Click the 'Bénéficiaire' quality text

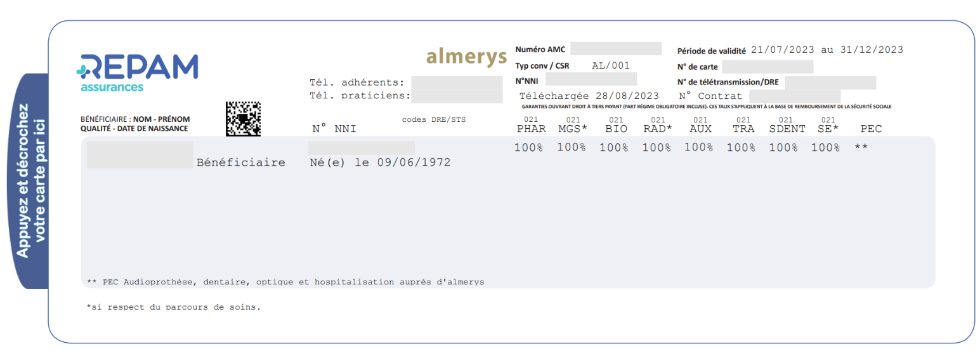[241, 162]
